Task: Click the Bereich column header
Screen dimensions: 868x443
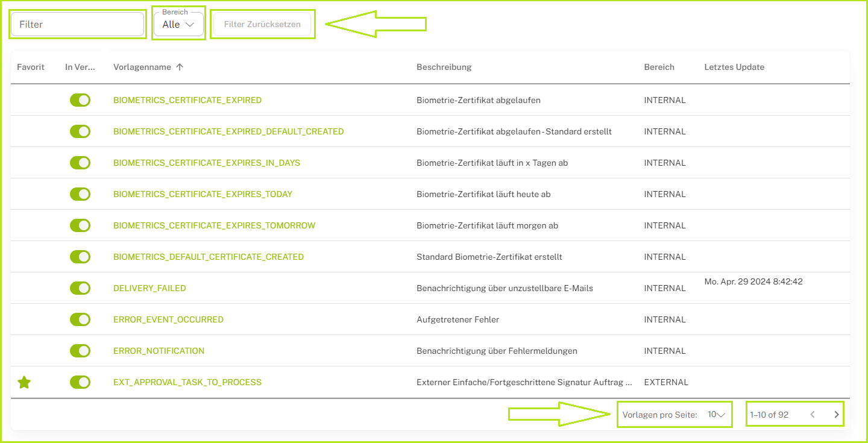Action: [x=659, y=68]
